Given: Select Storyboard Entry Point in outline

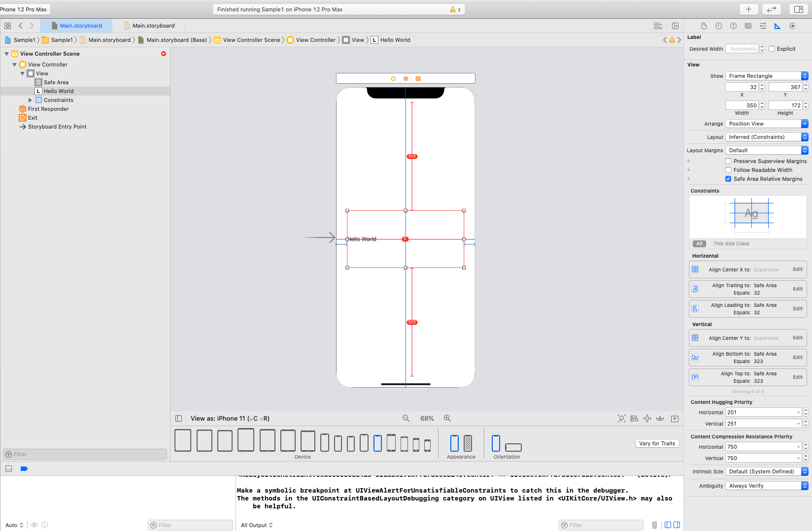Looking at the screenshot, I should [53, 127].
